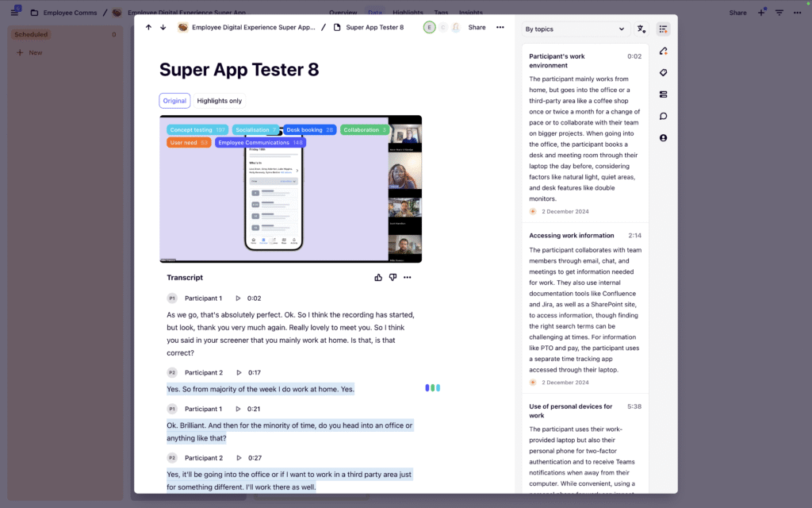Click the colored highlight markers beside transcript

(432, 388)
